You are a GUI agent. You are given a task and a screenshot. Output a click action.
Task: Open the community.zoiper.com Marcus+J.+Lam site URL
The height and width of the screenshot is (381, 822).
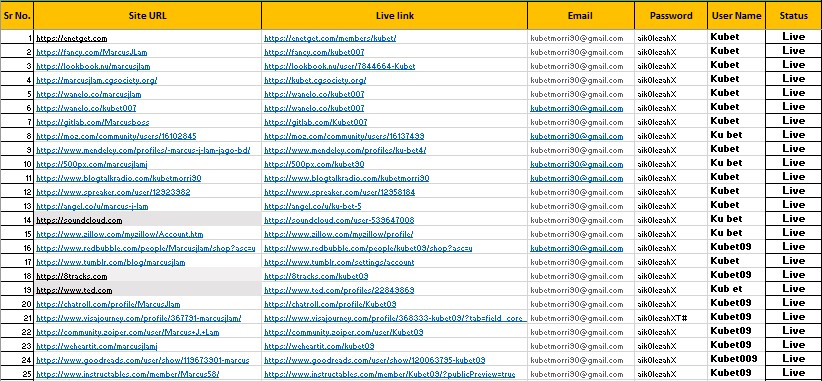pos(128,332)
